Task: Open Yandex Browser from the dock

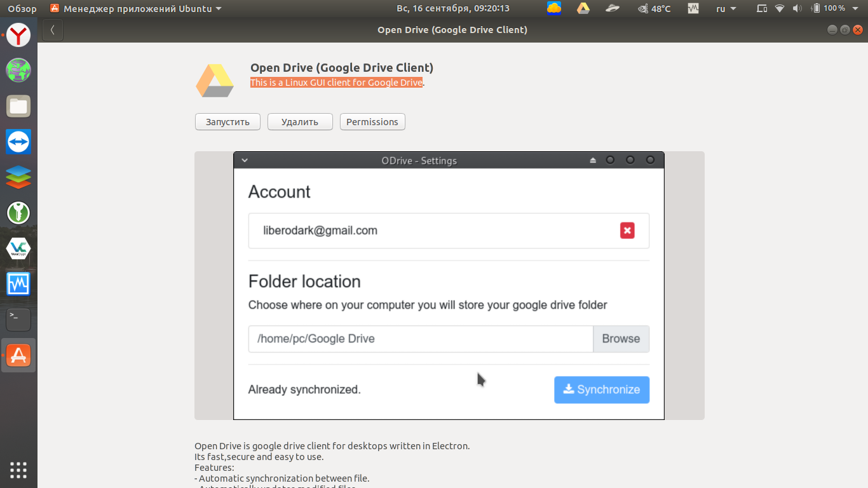Action: coord(18,35)
